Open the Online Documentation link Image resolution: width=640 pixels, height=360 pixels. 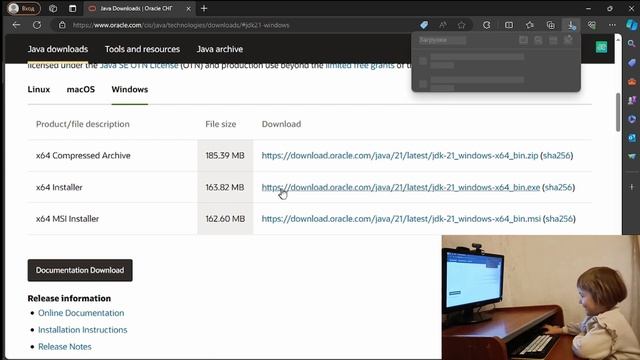(x=81, y=313)
